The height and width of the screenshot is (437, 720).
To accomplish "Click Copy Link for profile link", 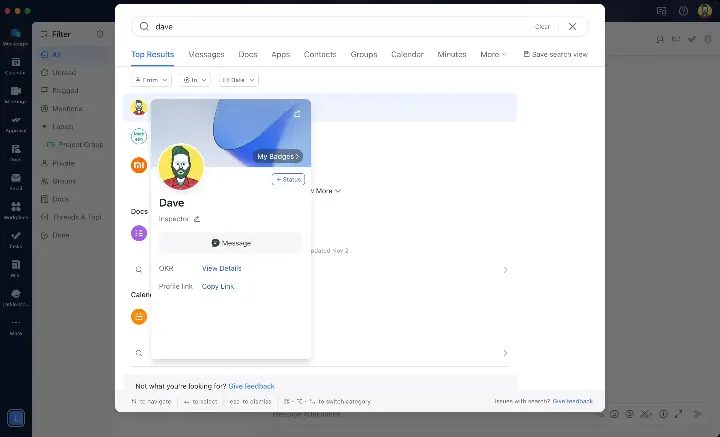I will coord(218,286).
